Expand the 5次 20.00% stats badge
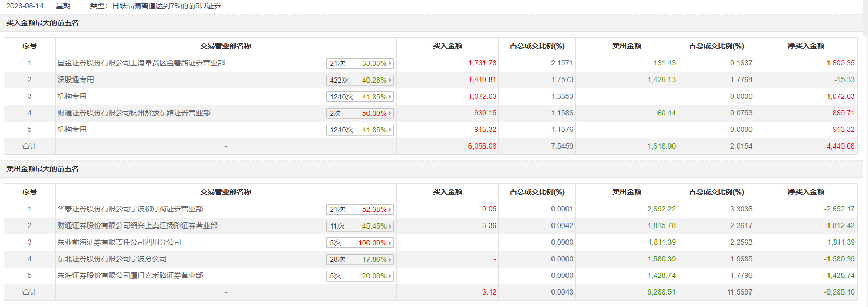This screenshot has width=868, height=307. click(x=360, y=276)
